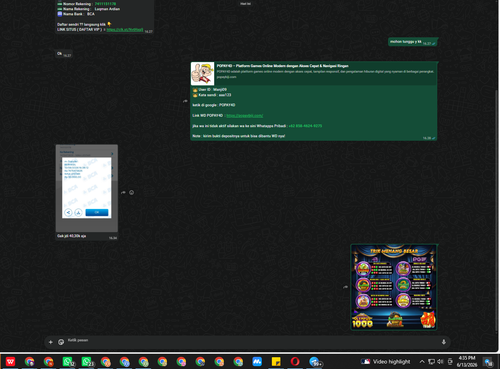Open WhatsApp taskbar icon with badge 12
The image size is (500, 369).
(68, 361)
